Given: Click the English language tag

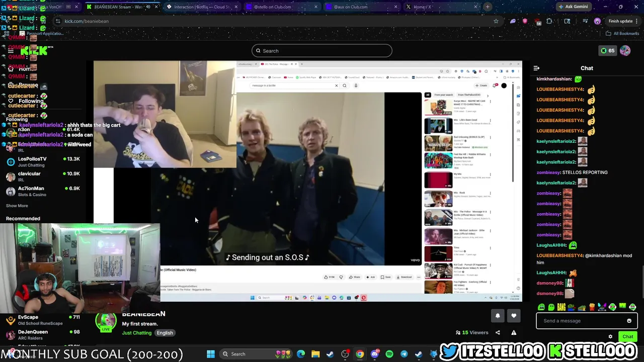Looking at the screenshot, I should 165,333.
